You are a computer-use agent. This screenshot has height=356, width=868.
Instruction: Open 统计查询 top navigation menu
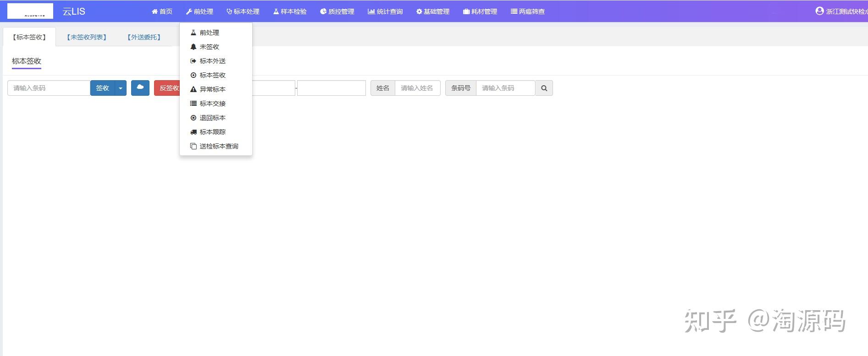pos(385,11)
